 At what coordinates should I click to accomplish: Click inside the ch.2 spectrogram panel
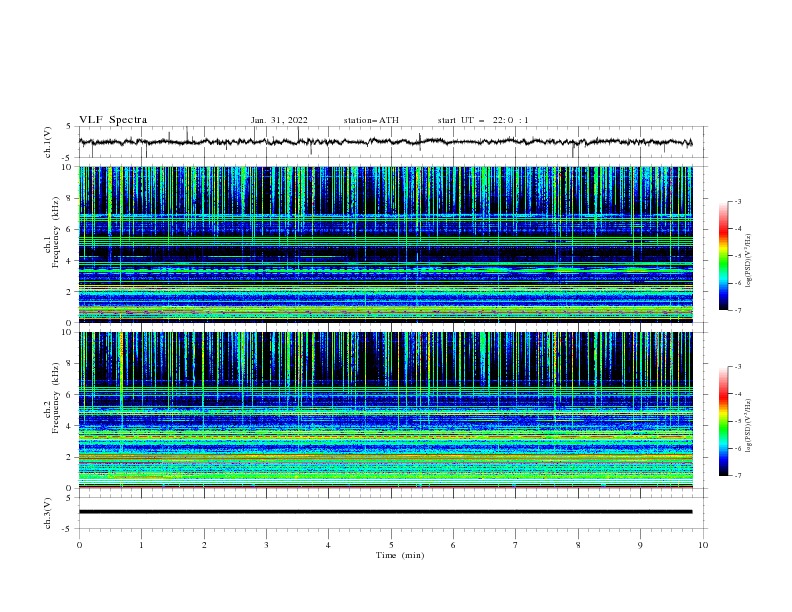pyautogui.click(x=385, y=410)
